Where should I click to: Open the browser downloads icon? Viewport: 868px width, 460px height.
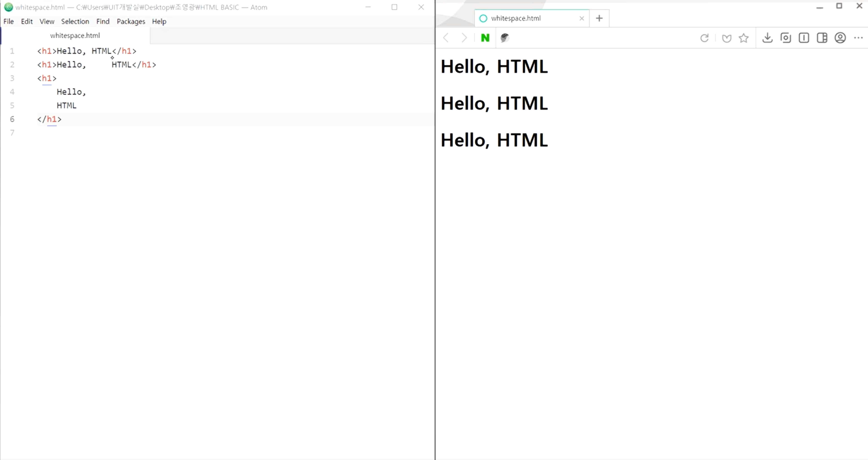pyautogui.click(x=767, y=38)
